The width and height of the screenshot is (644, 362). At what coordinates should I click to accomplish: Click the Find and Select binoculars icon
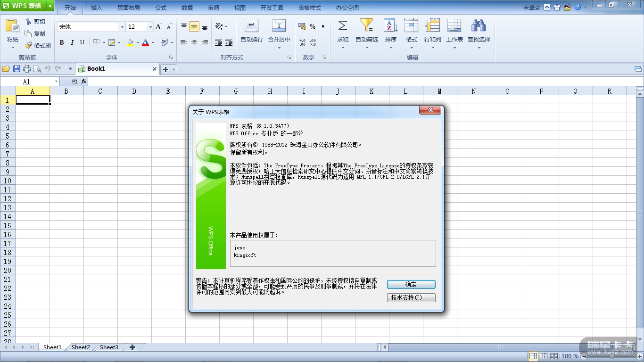point(479,25)
